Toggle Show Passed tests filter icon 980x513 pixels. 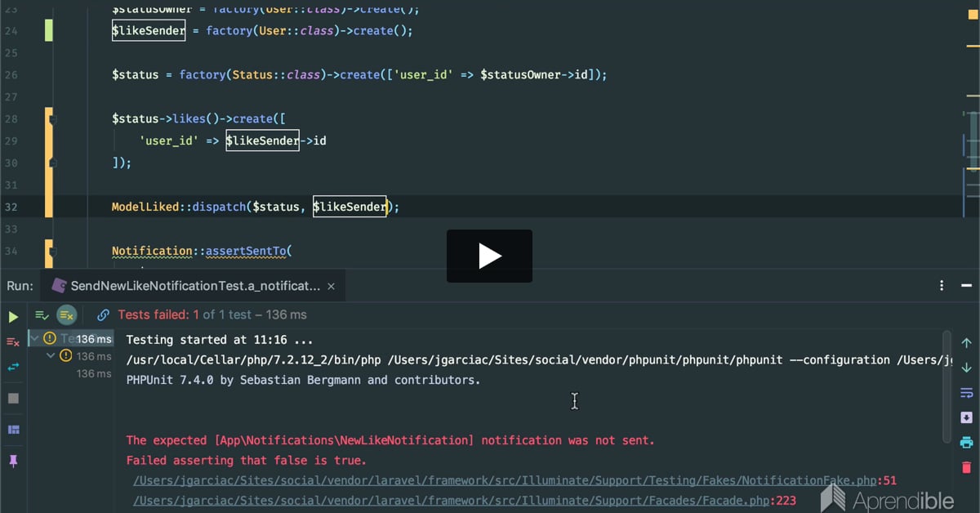(42, 314)
